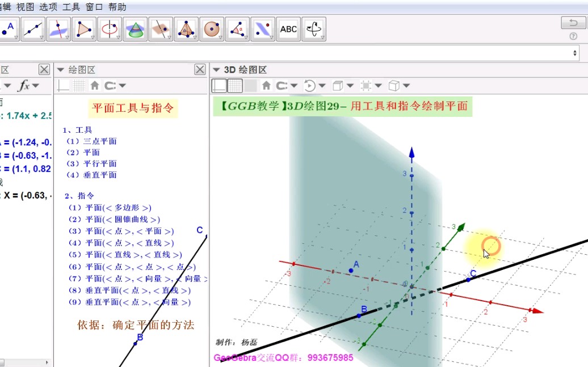Toggle the grid in the 3D view

234,85
